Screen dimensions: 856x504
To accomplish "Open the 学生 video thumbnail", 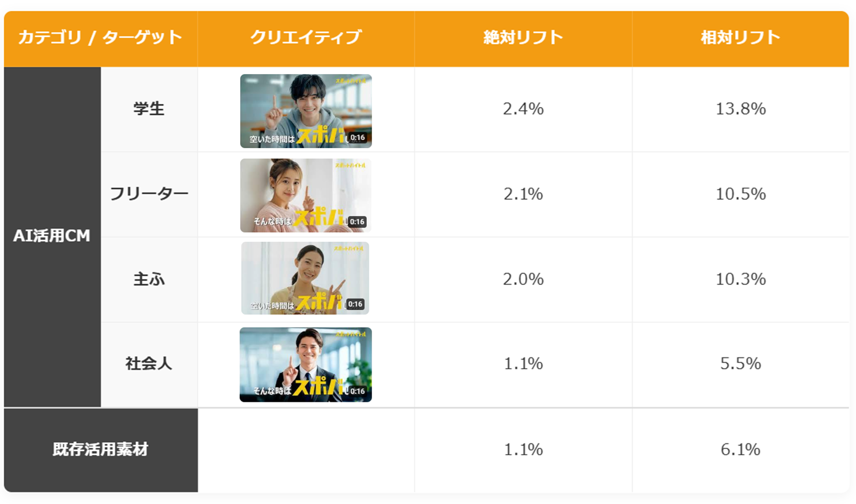I will pyautogui.click(x=306, y=111).
